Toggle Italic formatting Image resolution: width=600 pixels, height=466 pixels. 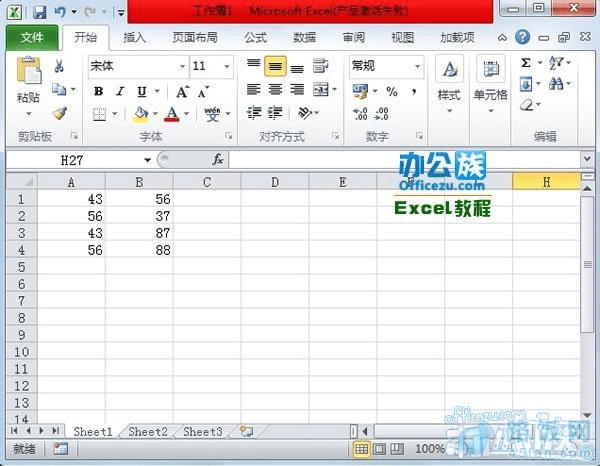click(120, 91)
